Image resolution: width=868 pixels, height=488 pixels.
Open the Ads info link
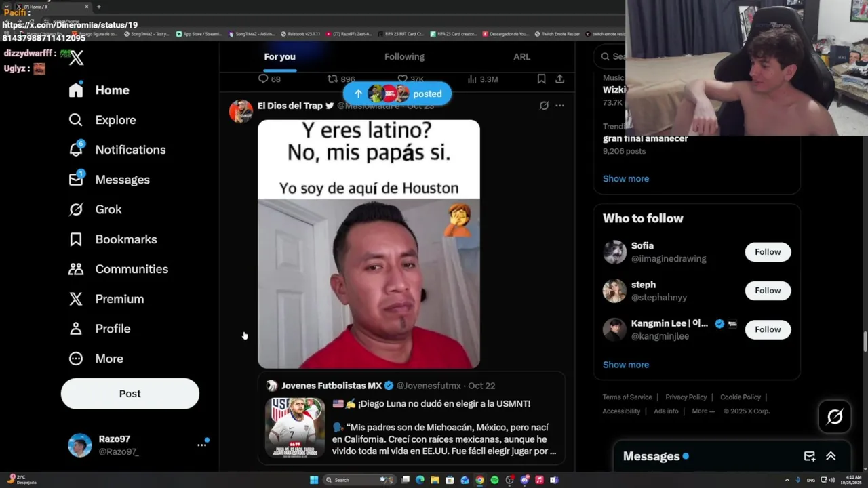[x=666, y=411]
